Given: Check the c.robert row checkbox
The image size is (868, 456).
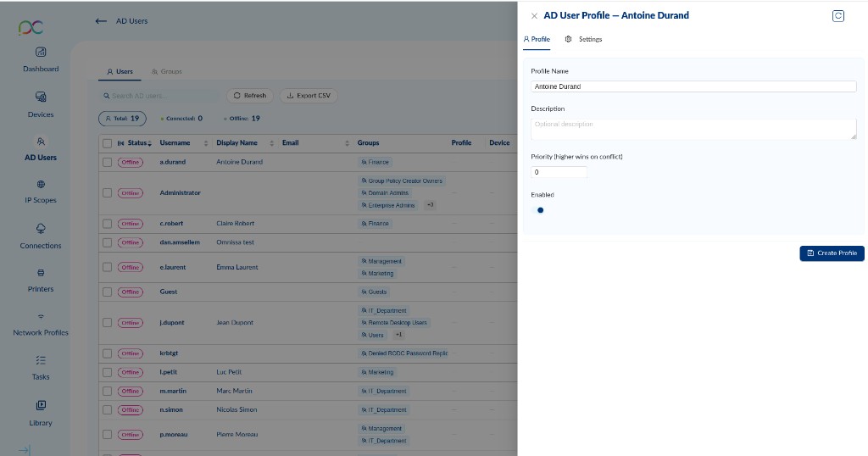Looking at the screenshot, I should 108,224.
